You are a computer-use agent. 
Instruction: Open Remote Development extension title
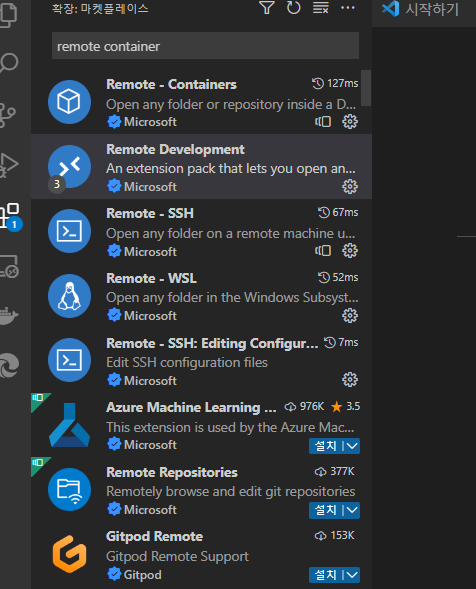[175, 149]
